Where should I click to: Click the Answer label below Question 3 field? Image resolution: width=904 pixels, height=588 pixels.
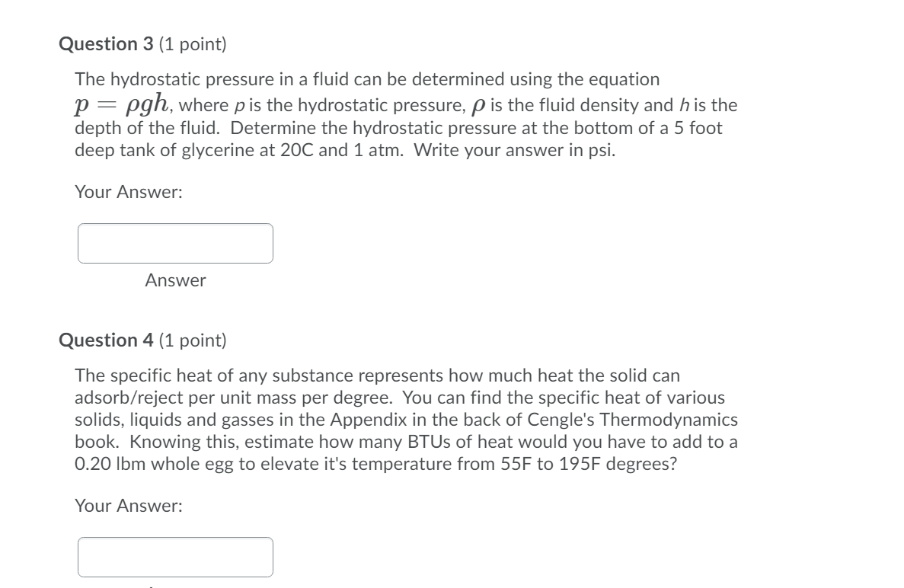point(175,280)
